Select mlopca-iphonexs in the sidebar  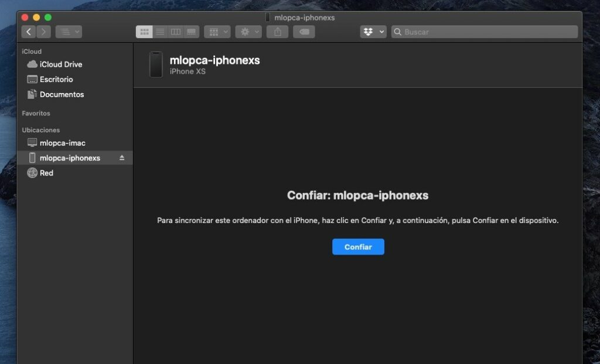pos(75,158)
